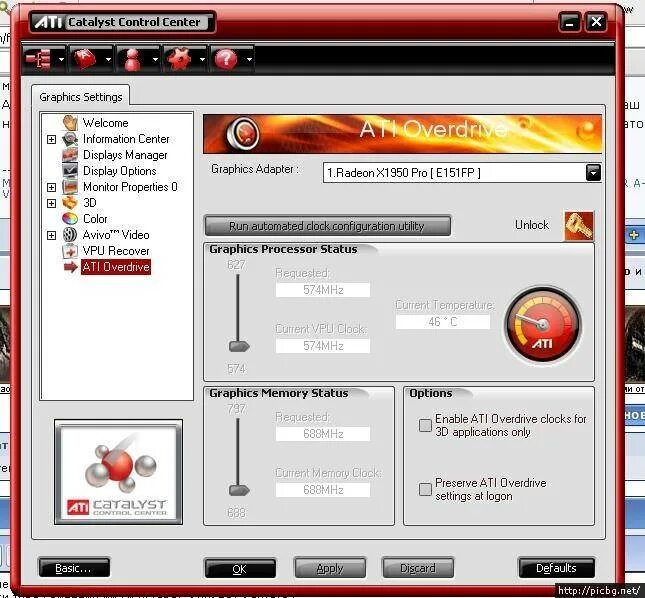
Task: Click the Unlock key icon
Action: coord(579,225)
